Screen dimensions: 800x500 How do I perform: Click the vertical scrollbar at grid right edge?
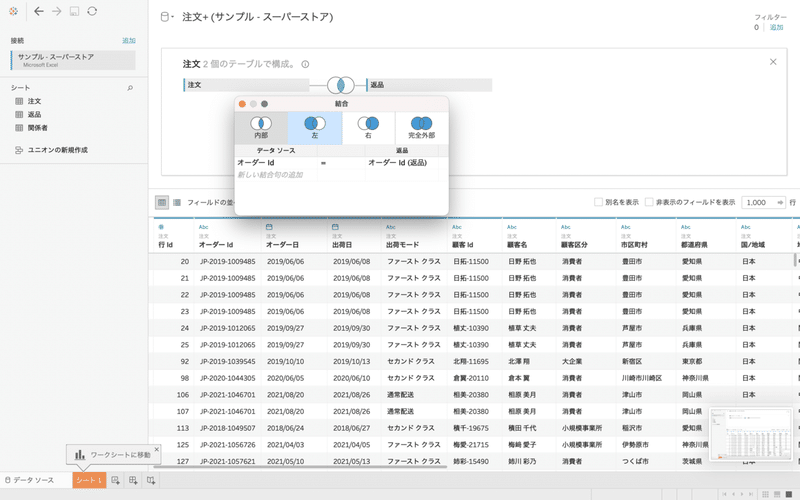(794, 260)
